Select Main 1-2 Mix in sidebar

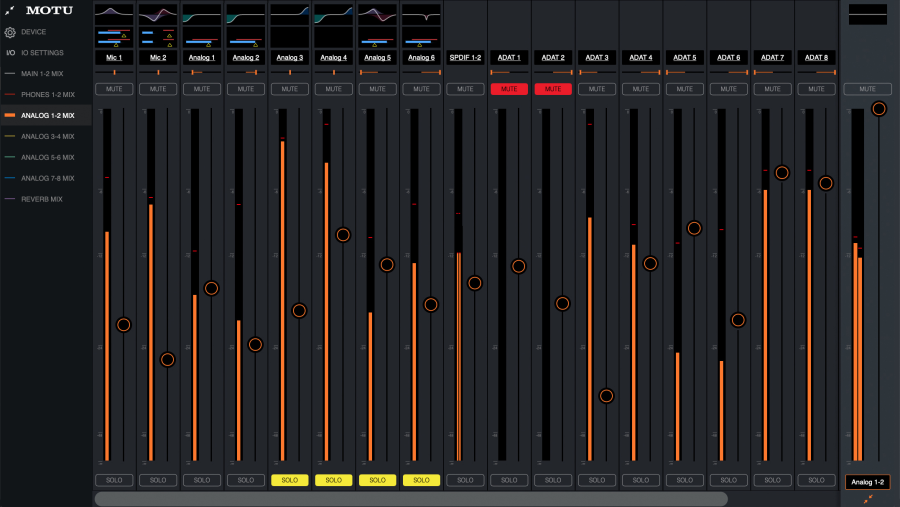(x=42, y=73)
